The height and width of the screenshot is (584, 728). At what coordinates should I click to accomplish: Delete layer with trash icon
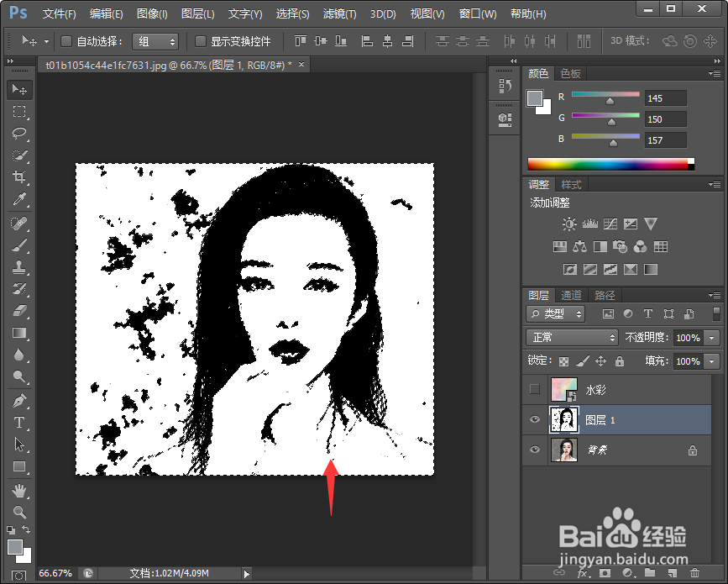pos(694,573)
